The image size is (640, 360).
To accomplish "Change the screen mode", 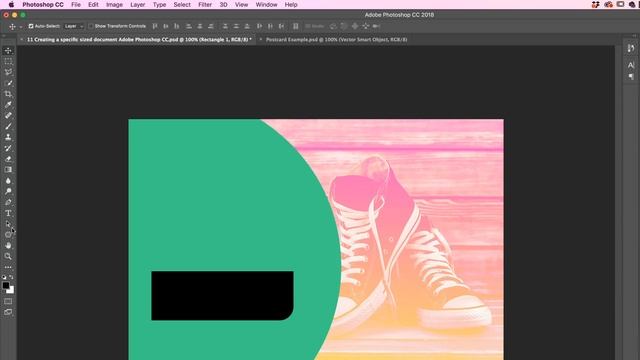I will coord(8,312).
